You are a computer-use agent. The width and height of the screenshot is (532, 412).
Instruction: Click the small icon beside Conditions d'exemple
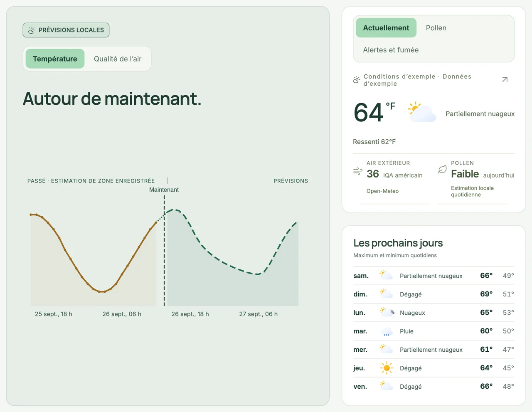coord(357,80)
